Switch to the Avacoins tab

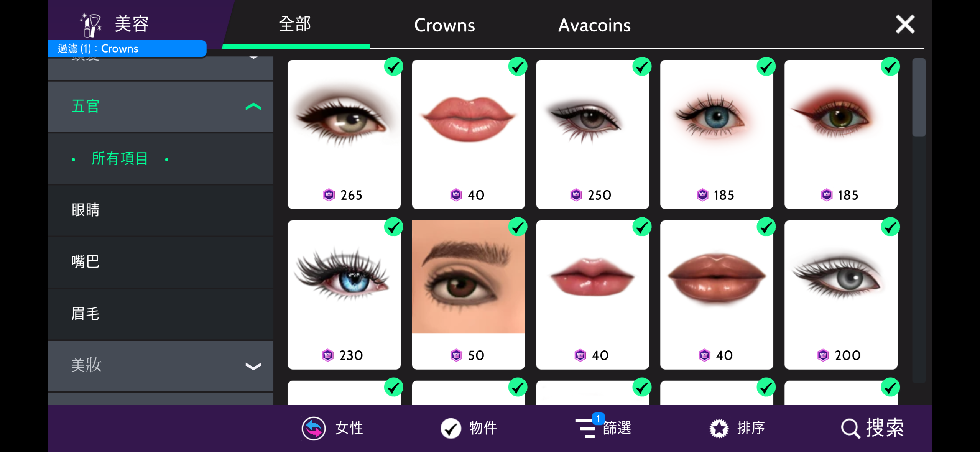(x=594, y=25)
